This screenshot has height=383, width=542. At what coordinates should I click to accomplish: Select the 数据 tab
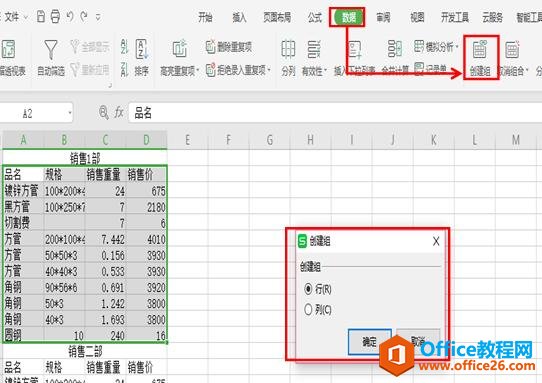tap(348, 17)
